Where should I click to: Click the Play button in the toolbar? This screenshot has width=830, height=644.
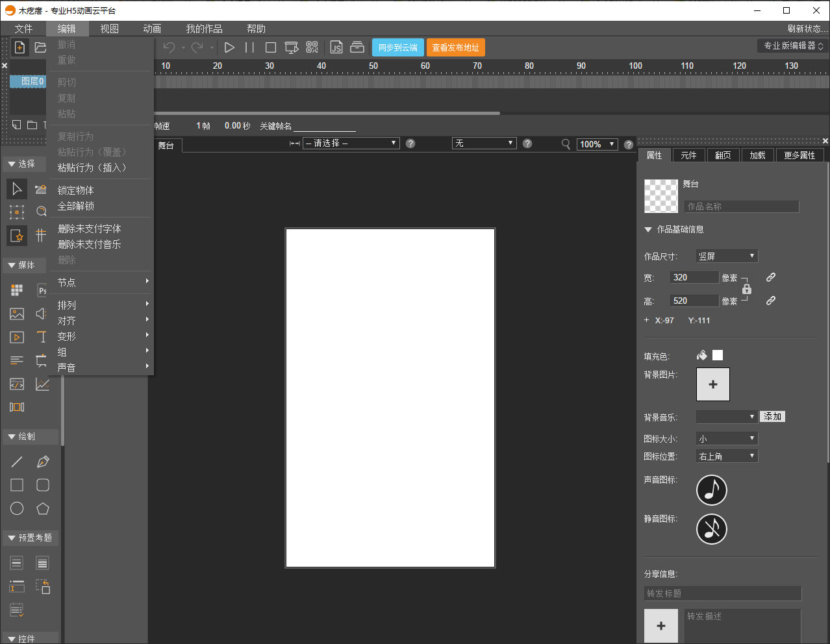pyautogui.click(x=229, y=47)
